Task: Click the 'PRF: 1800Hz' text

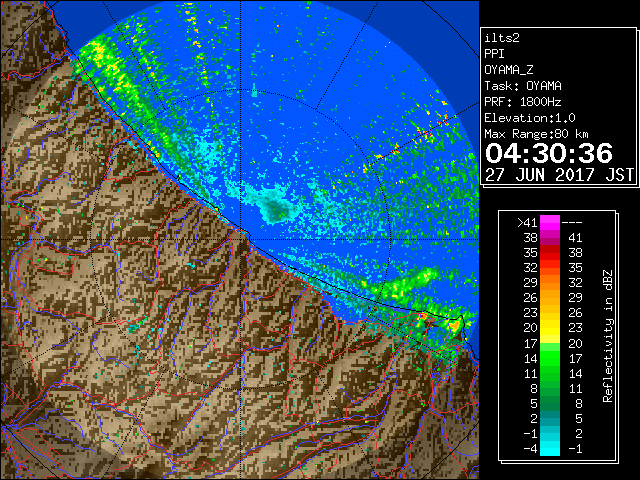Action: (523, 102)
